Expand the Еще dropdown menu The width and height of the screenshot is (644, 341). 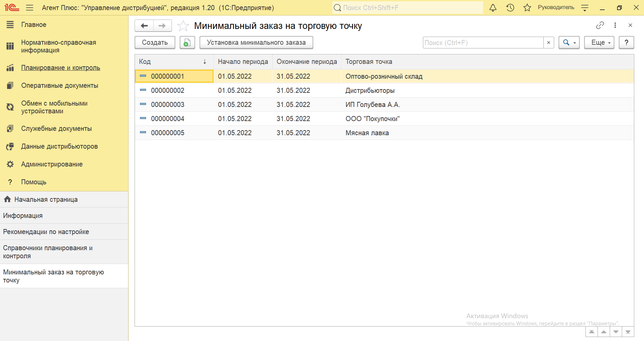coord(599,43)
